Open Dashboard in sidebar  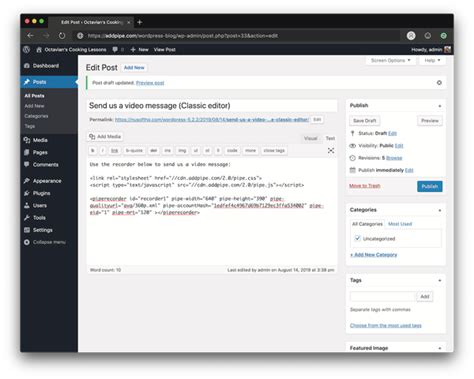pos(49,66)
